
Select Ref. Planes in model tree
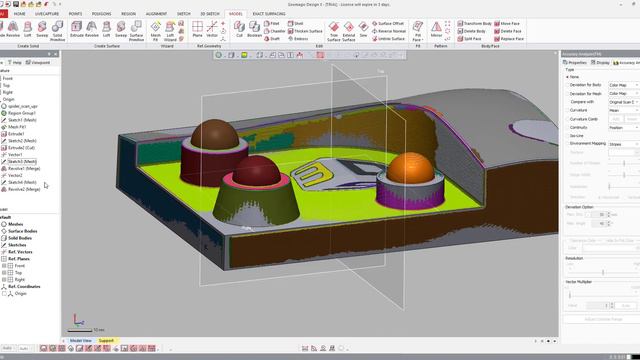tap(19, 259)
